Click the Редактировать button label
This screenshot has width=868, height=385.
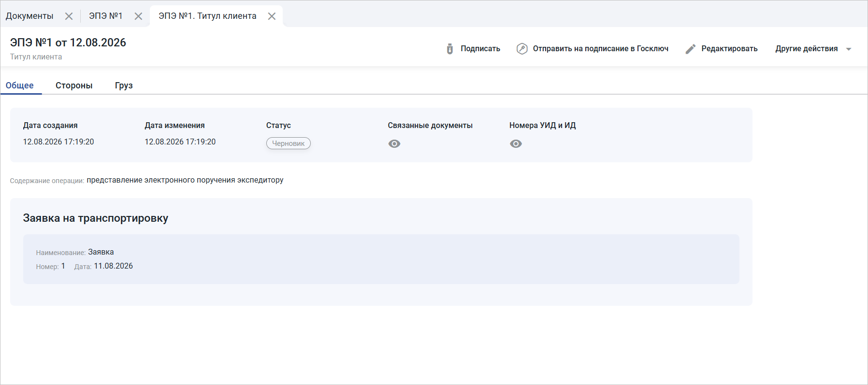pos(730,49)
